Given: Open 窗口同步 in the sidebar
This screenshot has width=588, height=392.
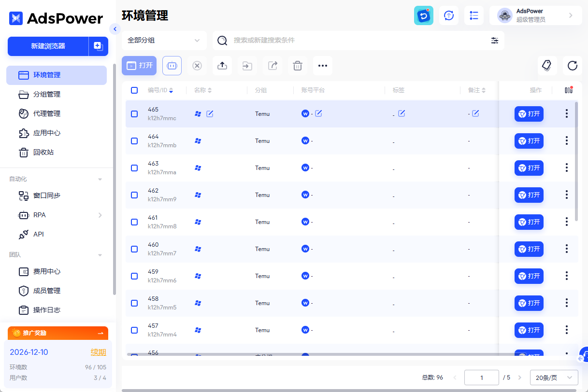Looking at the screenshot, I should point(57,196).
